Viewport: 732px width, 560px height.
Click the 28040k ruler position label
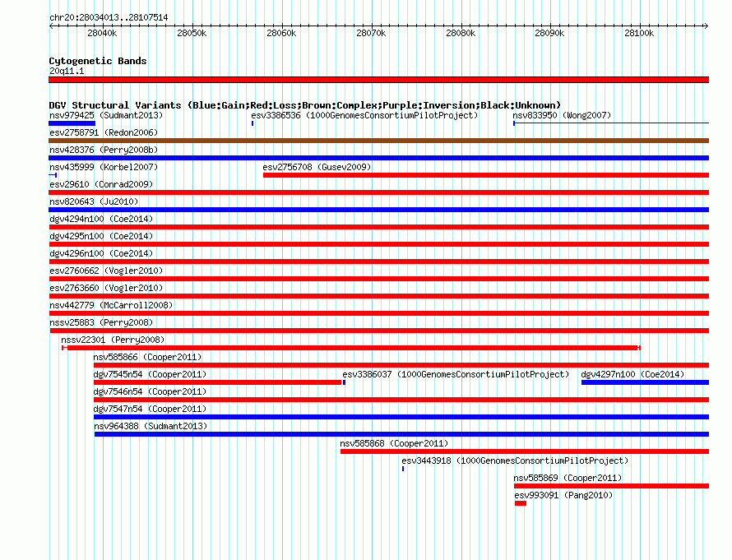[102, 33]
